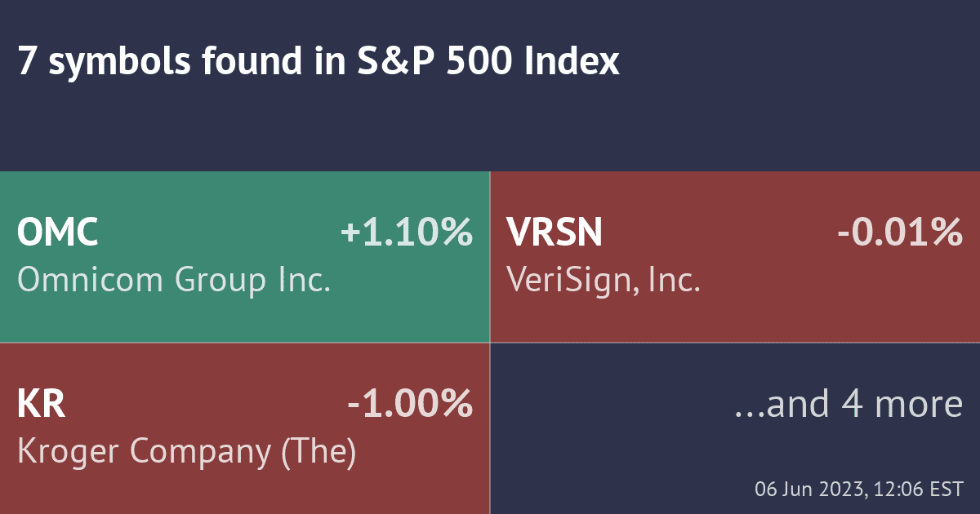Image resolution: width=980 pixels, height=514 pixels.
Task: Click the 06 Jun 2023 timestamp
Action: tap(859, 490)
